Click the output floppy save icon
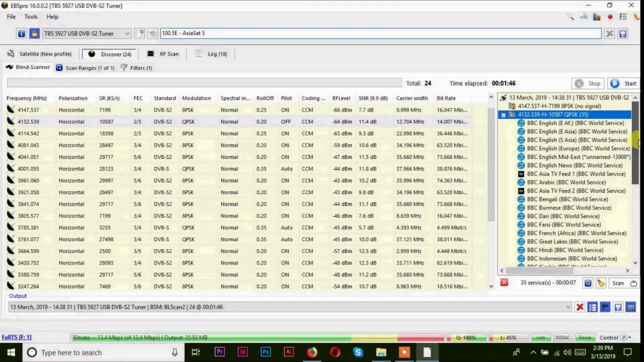Screen dimensions: 644x362 click(x=618, y=307)
